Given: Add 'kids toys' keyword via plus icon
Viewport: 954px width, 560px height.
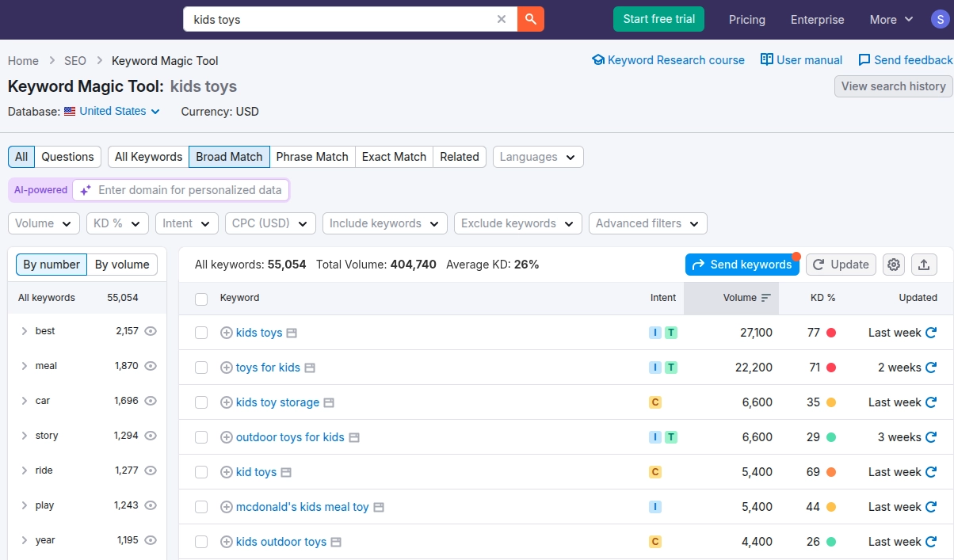Looking at the screenshot, I should tap(226, 333).
